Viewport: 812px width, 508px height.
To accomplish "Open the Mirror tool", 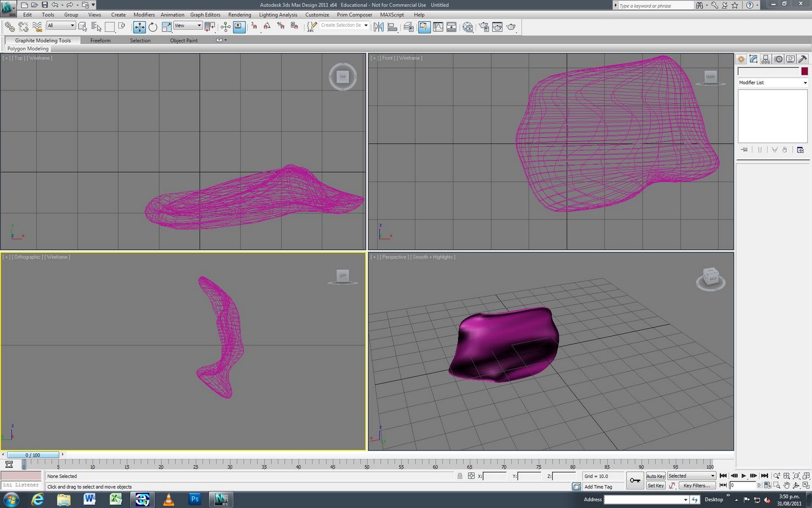I will point(379,27).
